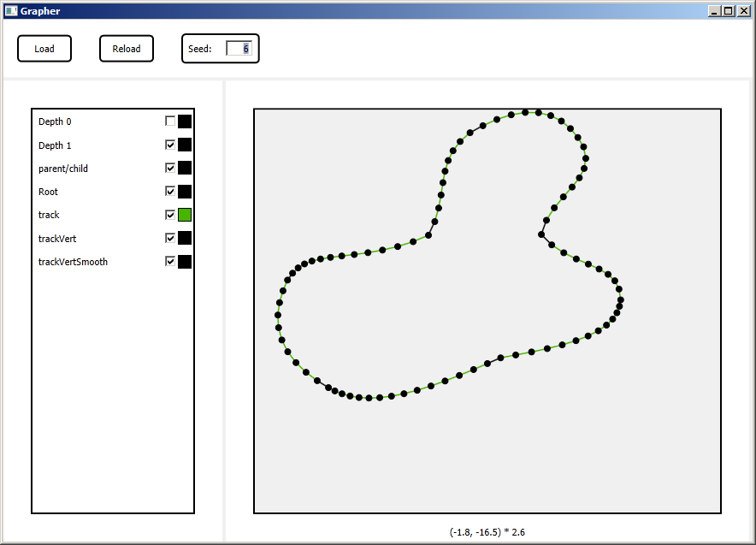Image resolution: width=756 pixels, height=545 pixels.
Task: Click the Root color swatch
Action: [185, 192]
